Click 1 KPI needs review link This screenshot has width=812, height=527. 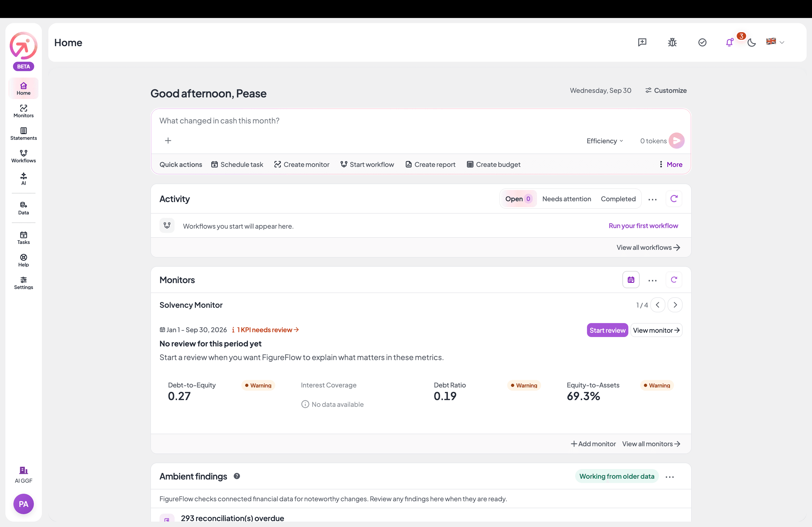(265, 330)
